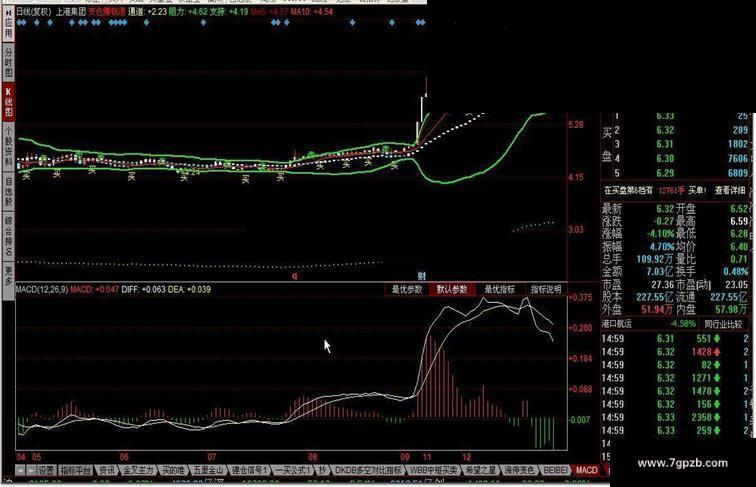Image resolution: width=756 pixels, height=487 pixels.
Task: Select the 建仓信号1 indicator tab
Action: click(x=250, y=470)
